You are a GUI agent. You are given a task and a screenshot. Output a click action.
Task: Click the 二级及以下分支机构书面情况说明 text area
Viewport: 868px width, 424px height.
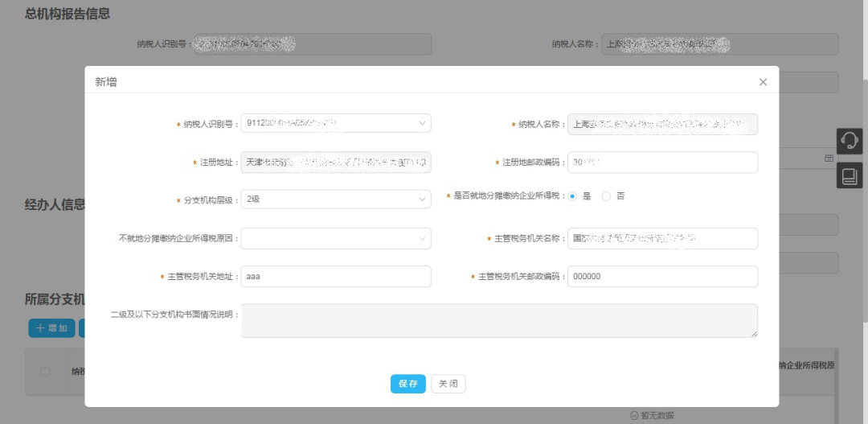coord(498,320)
